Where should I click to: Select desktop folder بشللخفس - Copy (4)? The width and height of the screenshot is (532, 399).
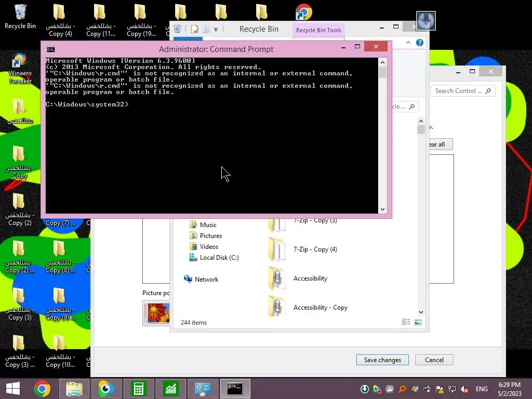coord(60,20)
